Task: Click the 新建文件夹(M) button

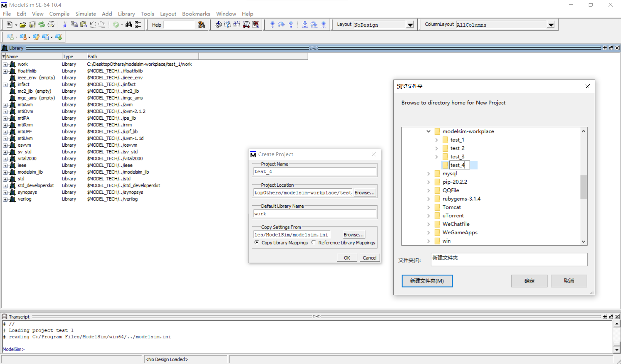Action: [x=427, y=281]
